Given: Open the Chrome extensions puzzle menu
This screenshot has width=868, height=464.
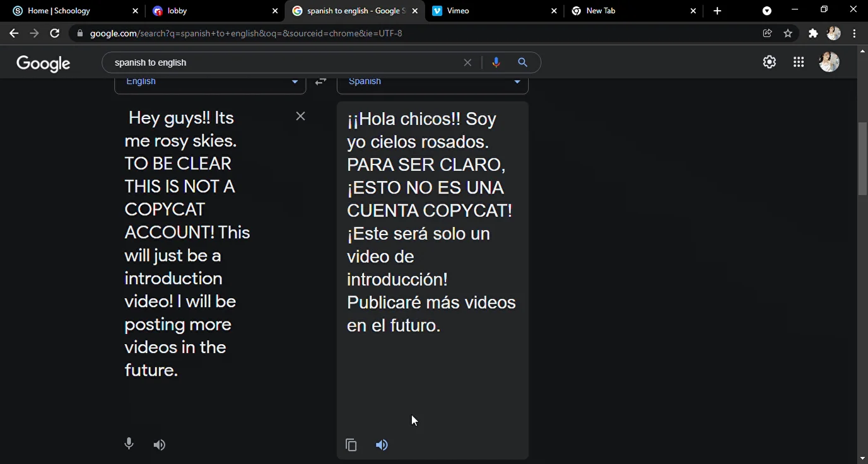Looking at the screenshot, I should [x=813, y=33].
